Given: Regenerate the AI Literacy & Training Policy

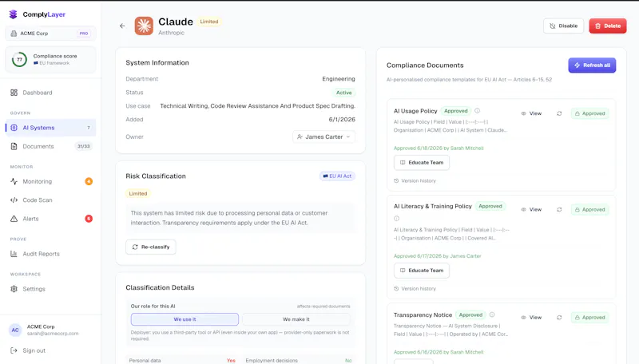Looking at the screenshot, I should pyautogui.click(x=559, y=210).
